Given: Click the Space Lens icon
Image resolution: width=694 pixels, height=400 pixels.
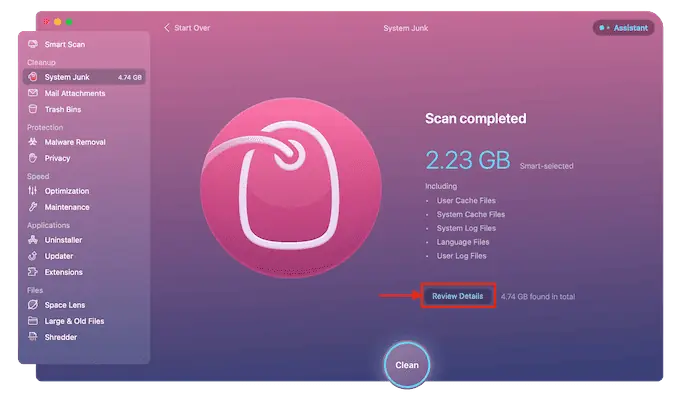Looking at the screenshot, I should tap(33, 305).
